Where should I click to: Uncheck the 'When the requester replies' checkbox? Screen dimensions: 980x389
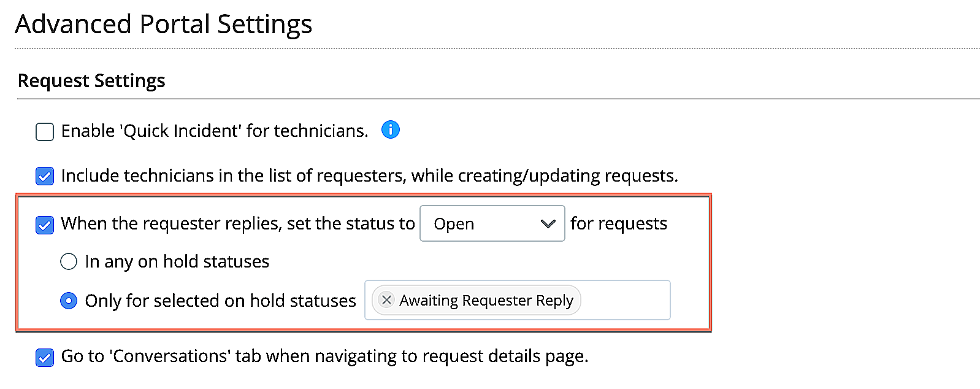click(45, 225)
